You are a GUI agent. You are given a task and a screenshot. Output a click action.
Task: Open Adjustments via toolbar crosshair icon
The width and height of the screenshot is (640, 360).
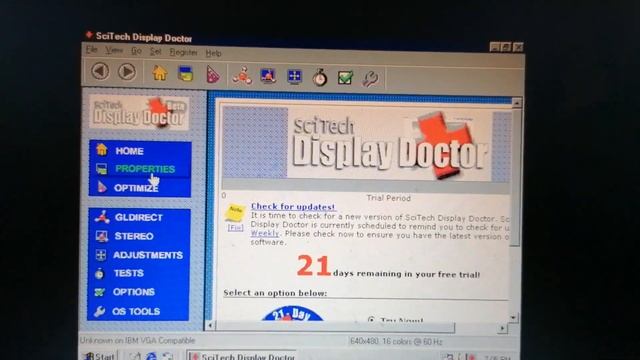(294, 76)
